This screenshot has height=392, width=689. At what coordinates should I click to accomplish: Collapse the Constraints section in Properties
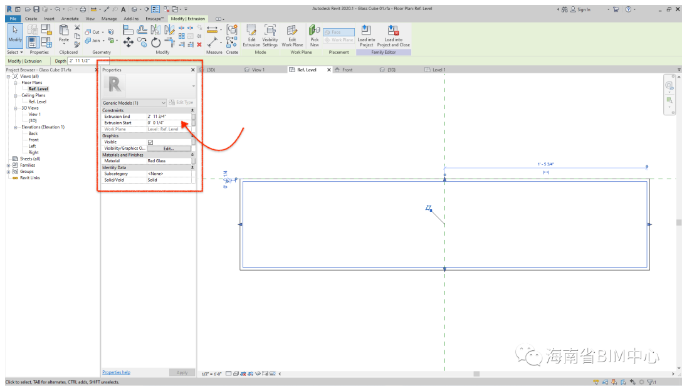pos(192,110)
